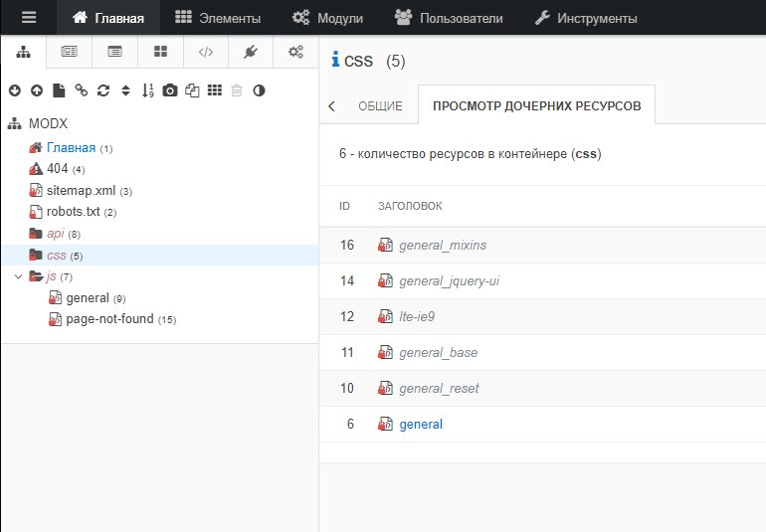The image size is (766, 532).
Task: Click the ID column header
Action: pyautogui.click(x=344, y=206)
